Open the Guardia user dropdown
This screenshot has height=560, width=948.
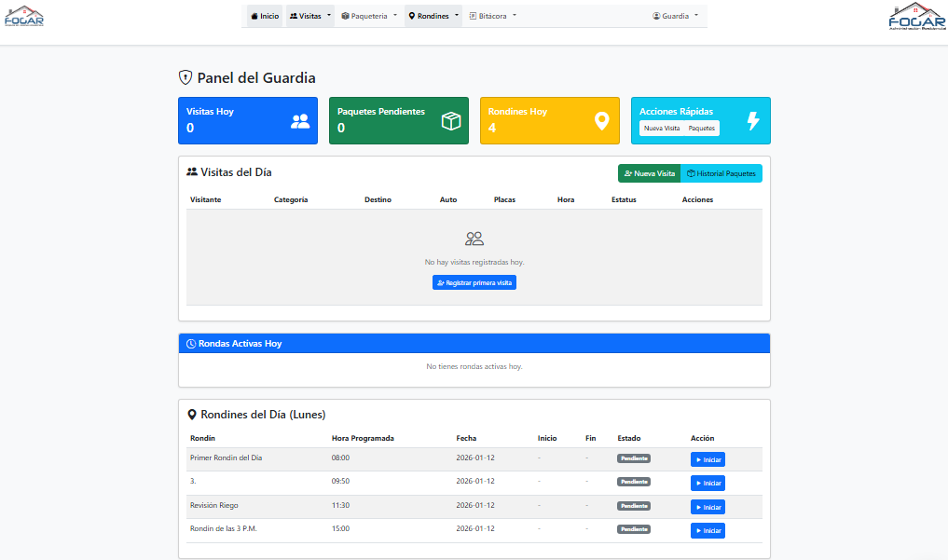675,16
